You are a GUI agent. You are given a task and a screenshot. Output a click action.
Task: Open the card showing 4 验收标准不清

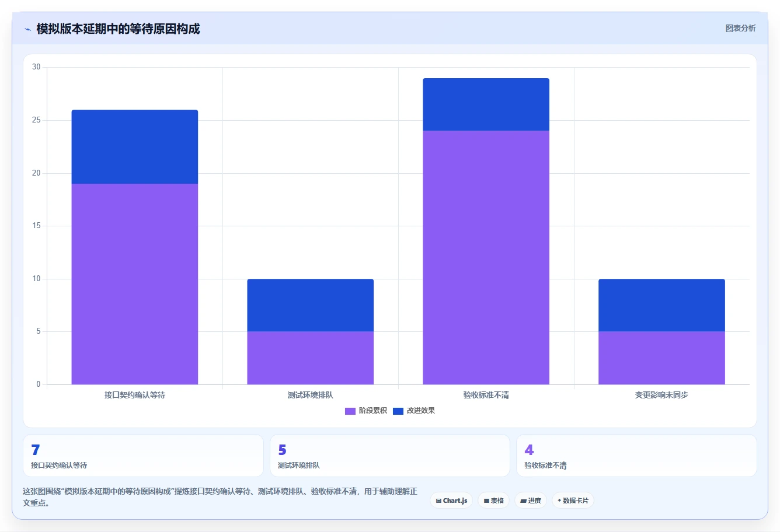(x=636, y=456)
